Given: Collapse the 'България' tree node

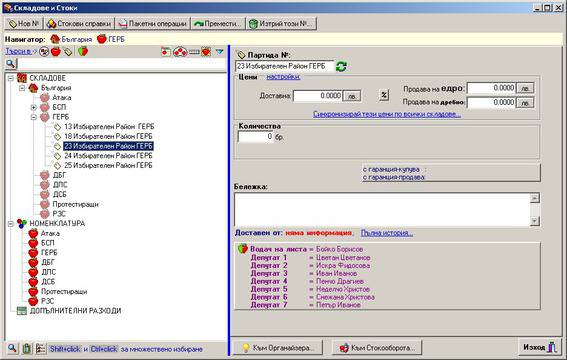Looking at the screenshot, I should (x=22, y=88).
